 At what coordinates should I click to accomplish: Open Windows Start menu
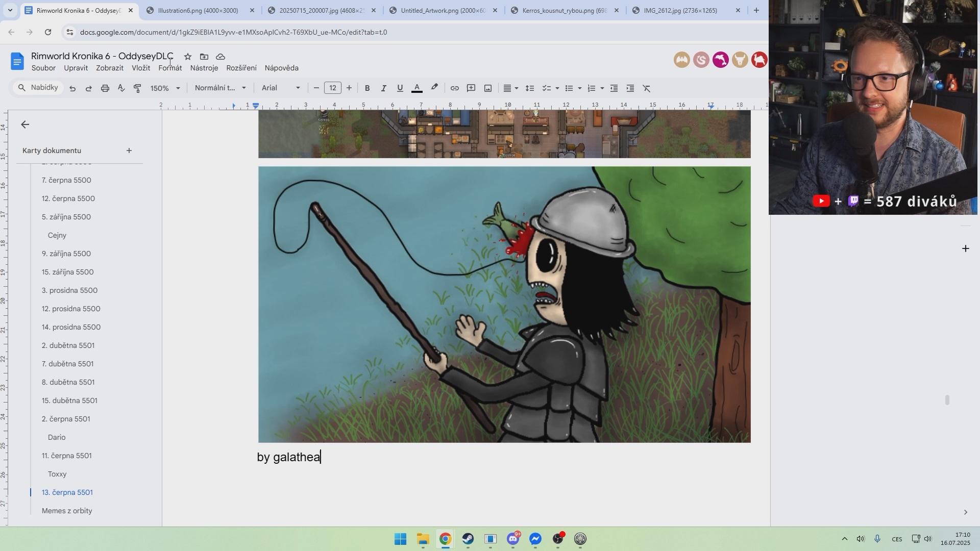(x=401, y=539)
